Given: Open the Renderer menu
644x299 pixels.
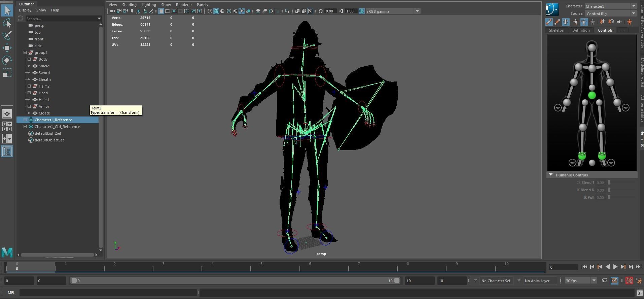Looking at the screenshot, I should point(184,5).
